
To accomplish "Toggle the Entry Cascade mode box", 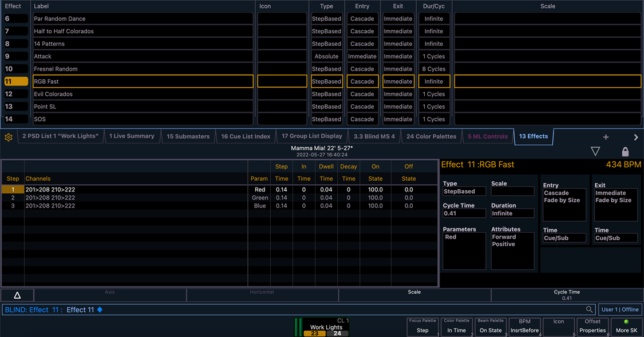I will [x=564, y=205].
